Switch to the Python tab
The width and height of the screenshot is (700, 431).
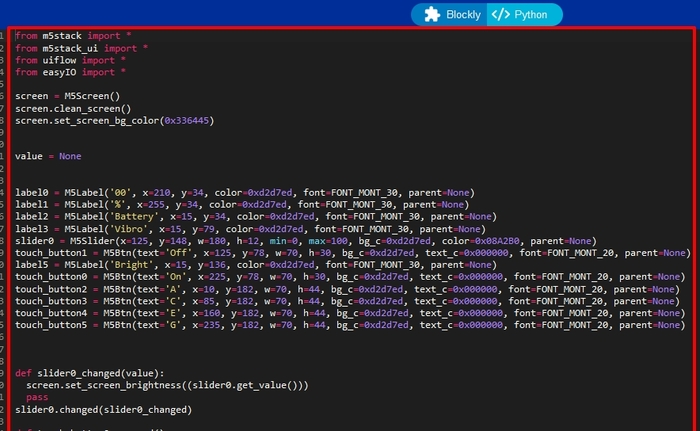[524, 15]
